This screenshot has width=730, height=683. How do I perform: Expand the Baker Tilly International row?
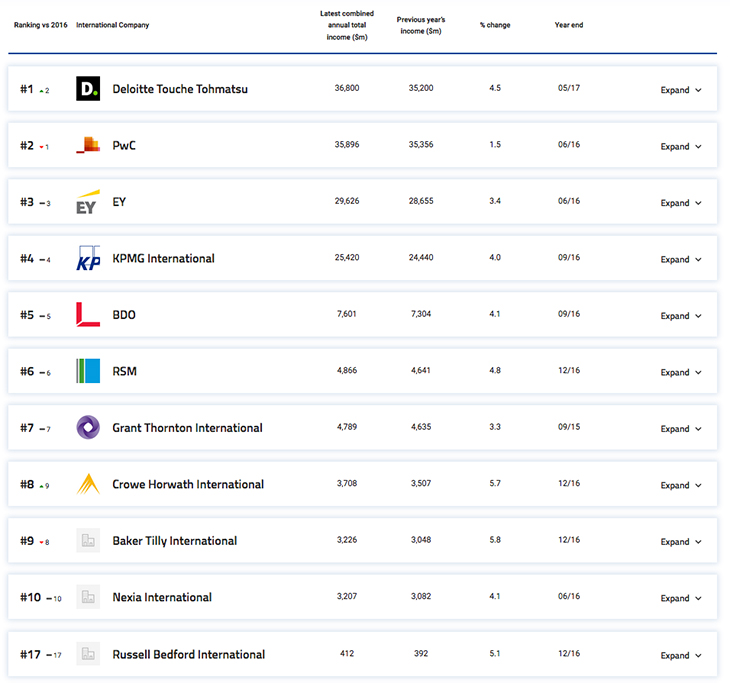(681, 541)
